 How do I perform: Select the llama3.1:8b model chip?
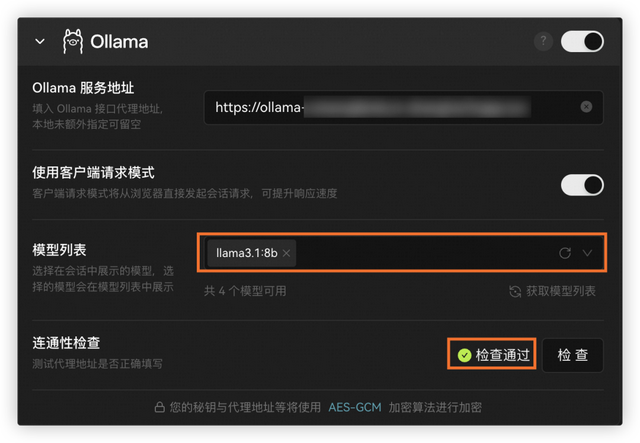[x=247, y=253]
